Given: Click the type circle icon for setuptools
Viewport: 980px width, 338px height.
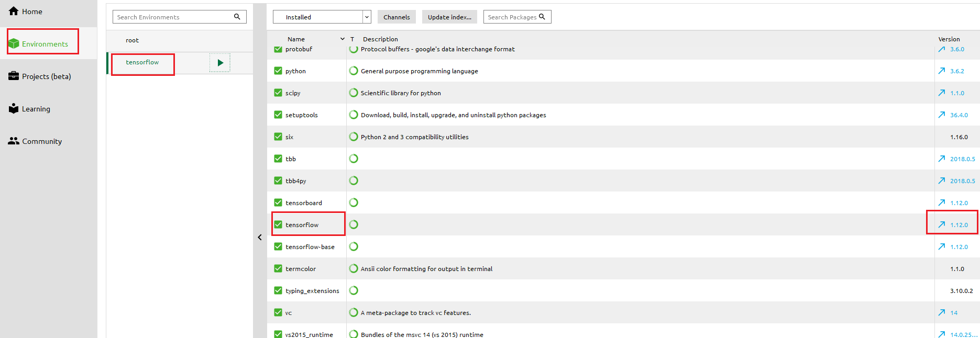Looking at the screenshot, I should tap(354, 115).
